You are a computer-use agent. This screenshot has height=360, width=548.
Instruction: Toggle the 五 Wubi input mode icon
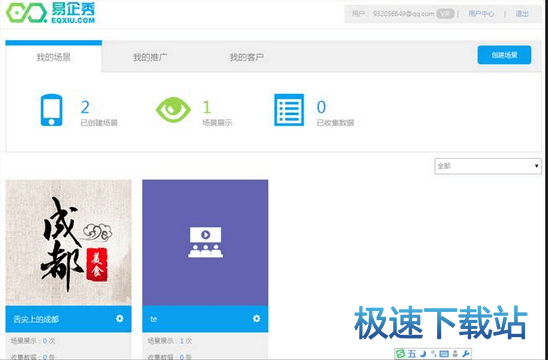412,354
